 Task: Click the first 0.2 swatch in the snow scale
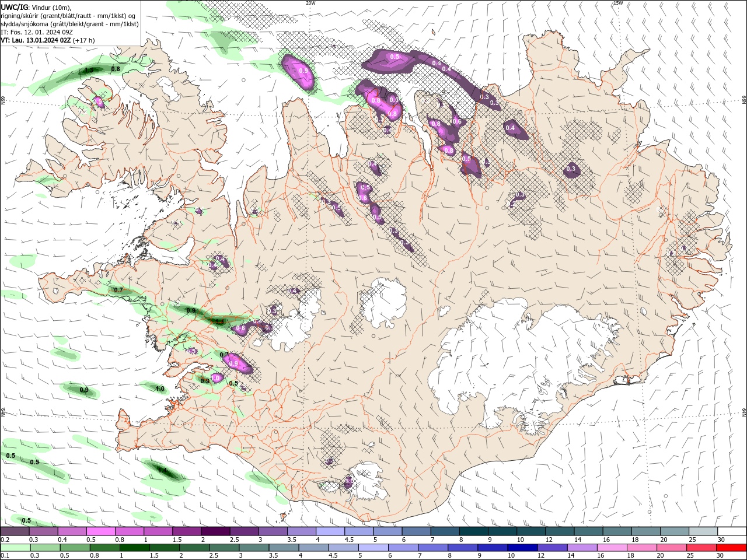pos(14,531)
